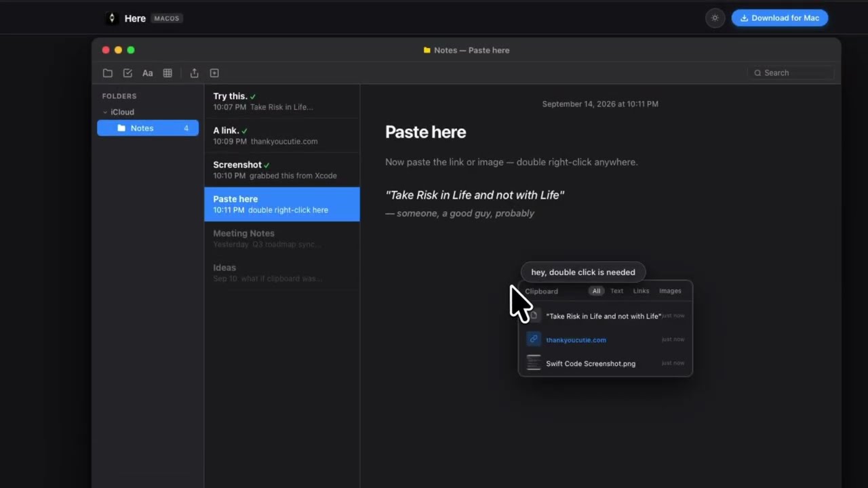Toggle the light/dark theme sun button

pyautogui.click(x=715, y=18)
